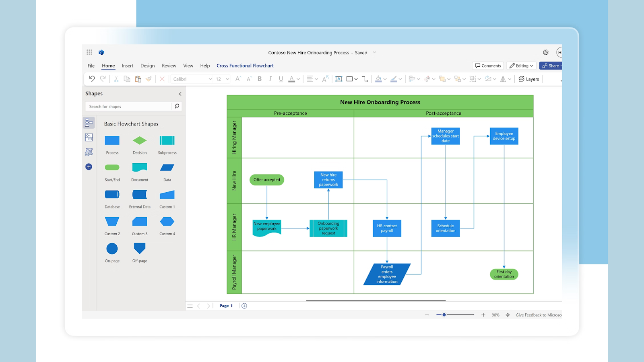Click the Comments button

(x=488, y=66)
